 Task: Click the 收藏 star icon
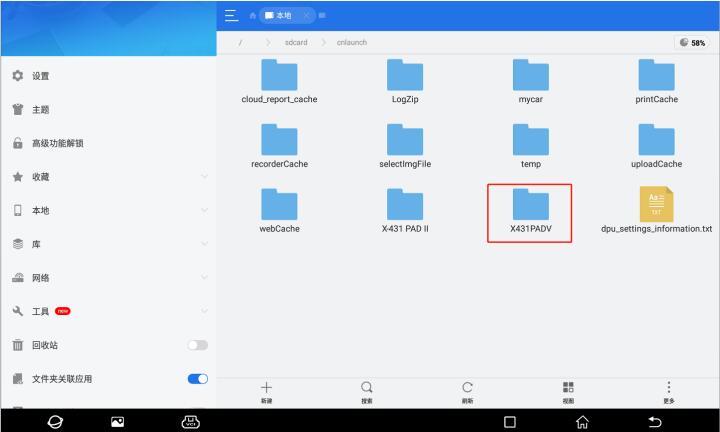coord(18,177)
